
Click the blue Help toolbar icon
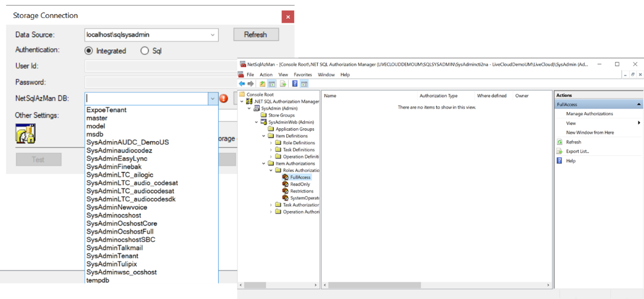click(x=295, y=84)
